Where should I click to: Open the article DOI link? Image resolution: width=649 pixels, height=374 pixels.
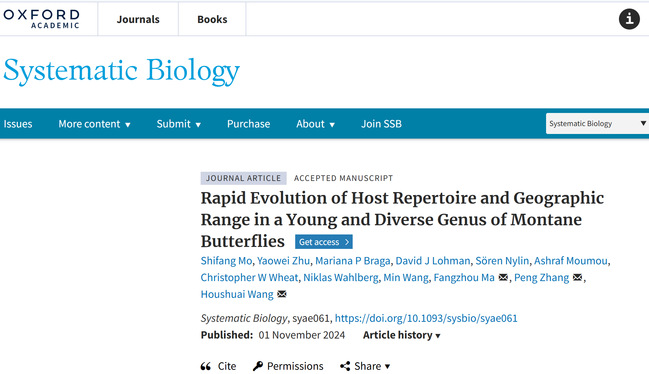426,318
